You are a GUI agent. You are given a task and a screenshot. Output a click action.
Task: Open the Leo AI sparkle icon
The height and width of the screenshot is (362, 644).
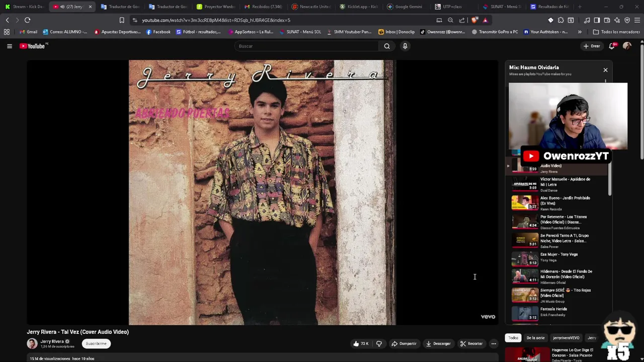[x=617, y=20]
